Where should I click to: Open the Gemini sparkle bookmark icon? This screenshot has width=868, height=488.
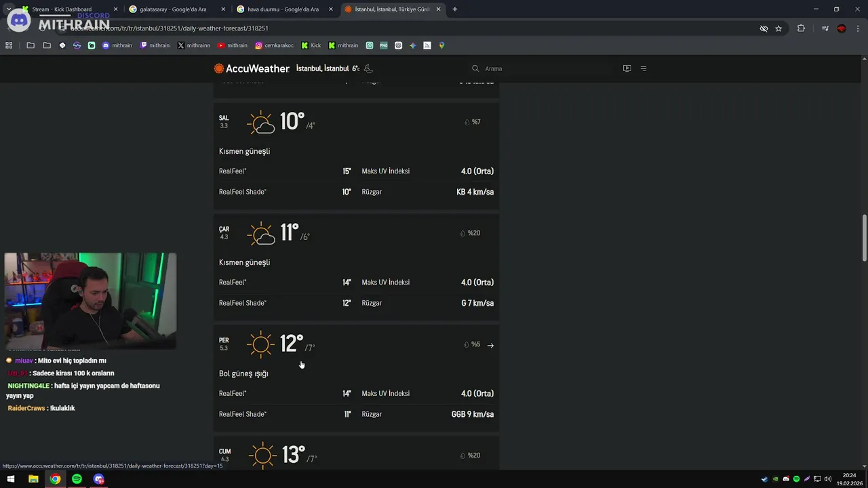coord(412,45)
